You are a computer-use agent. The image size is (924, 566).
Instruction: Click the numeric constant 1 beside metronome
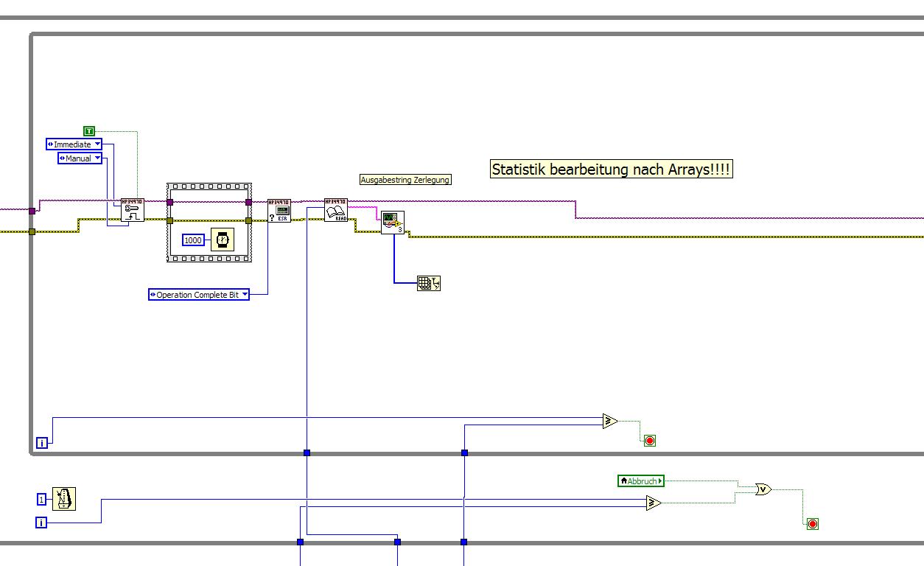tap(42, 500)
